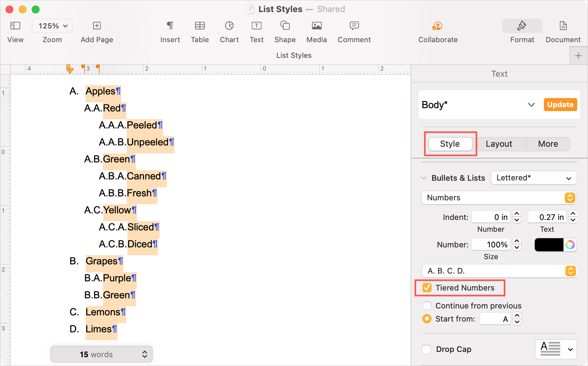Open the Collaborate icon
Image resolution: width=588 pixels, height=366 pixels.
click(x=437, y=26)
